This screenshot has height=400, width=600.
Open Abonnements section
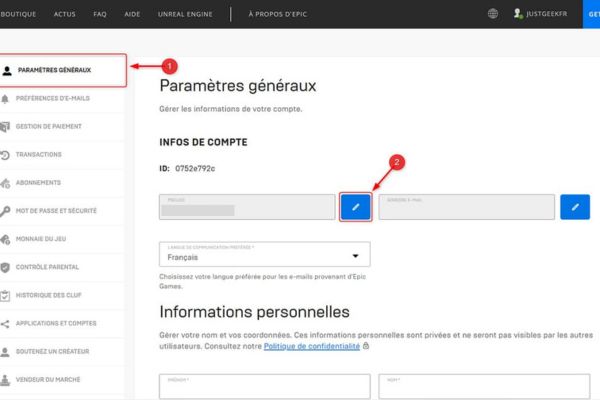coord(38,183)
